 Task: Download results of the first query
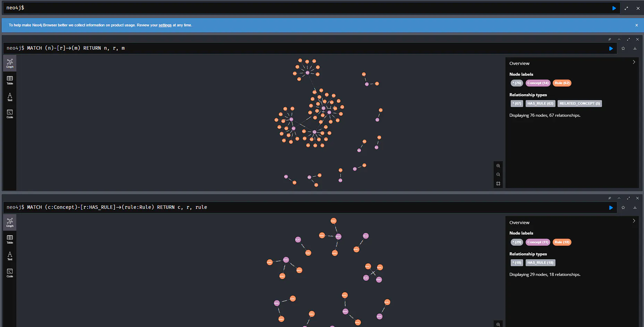click(x=635, y=48)
